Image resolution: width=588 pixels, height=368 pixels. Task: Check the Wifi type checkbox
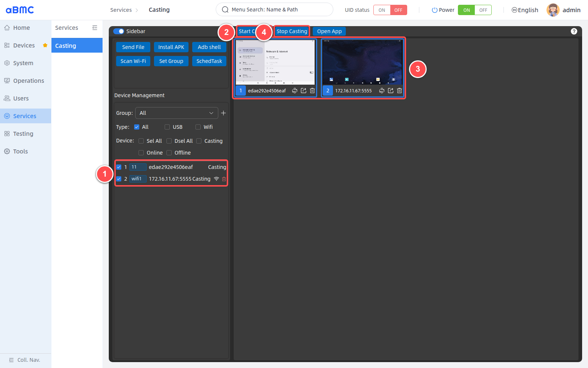(198, 127)
